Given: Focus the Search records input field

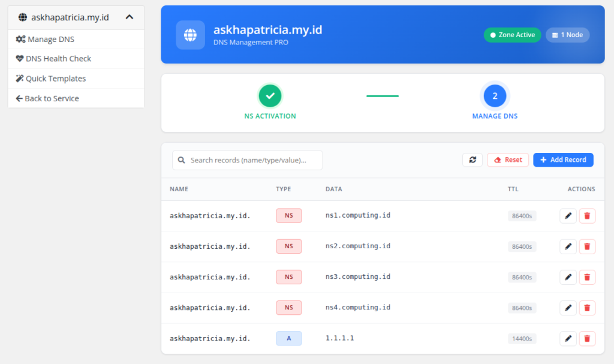Looking at the screenshot, I should tap(248, 160).
